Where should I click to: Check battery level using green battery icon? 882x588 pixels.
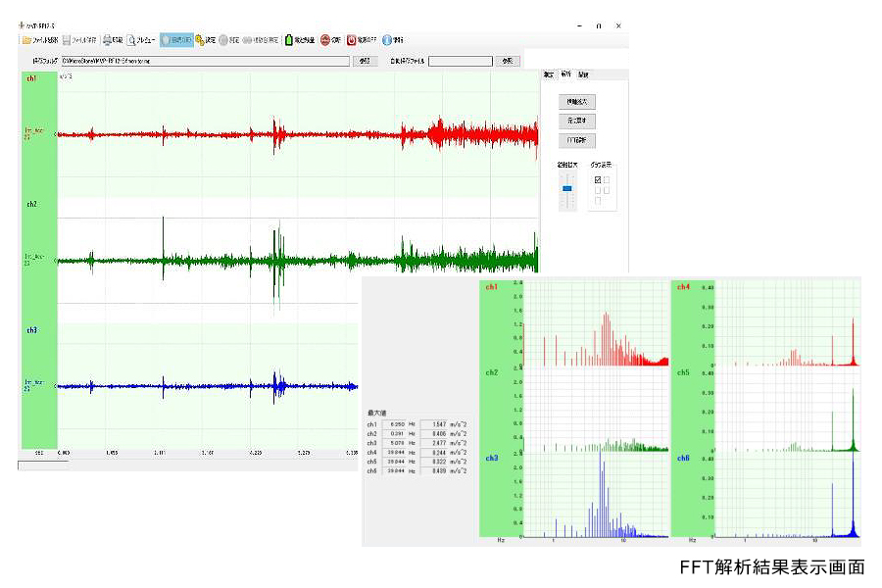pyautogui.click(x=289, y=40)
